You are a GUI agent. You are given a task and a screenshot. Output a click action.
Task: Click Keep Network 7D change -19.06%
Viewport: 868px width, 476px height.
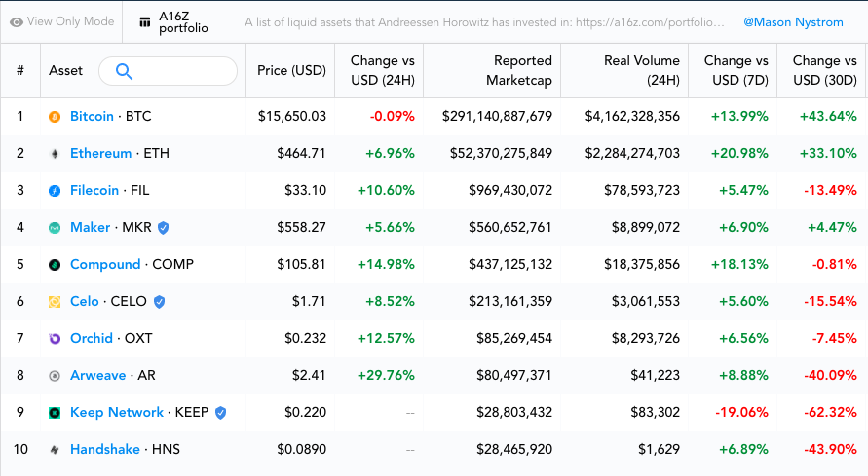coord(741,412)
